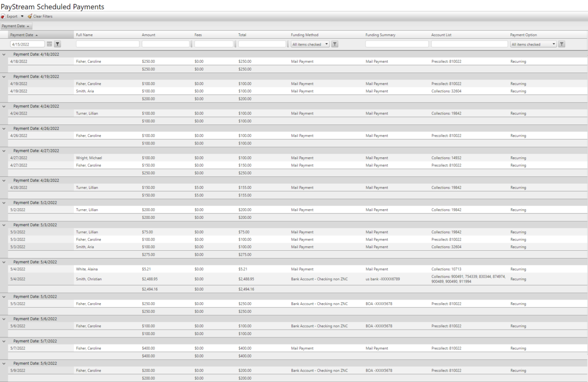Collapse the Payment Date 5/5/2022 group
The width and height of the screenshot is (588, 382).
pos(4,296)
